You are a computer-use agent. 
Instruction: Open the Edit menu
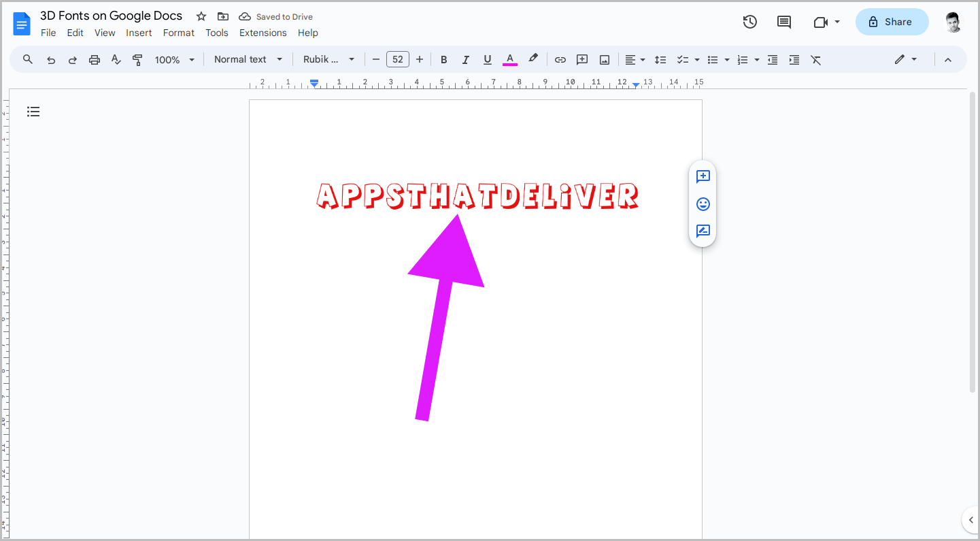(75, 33)
